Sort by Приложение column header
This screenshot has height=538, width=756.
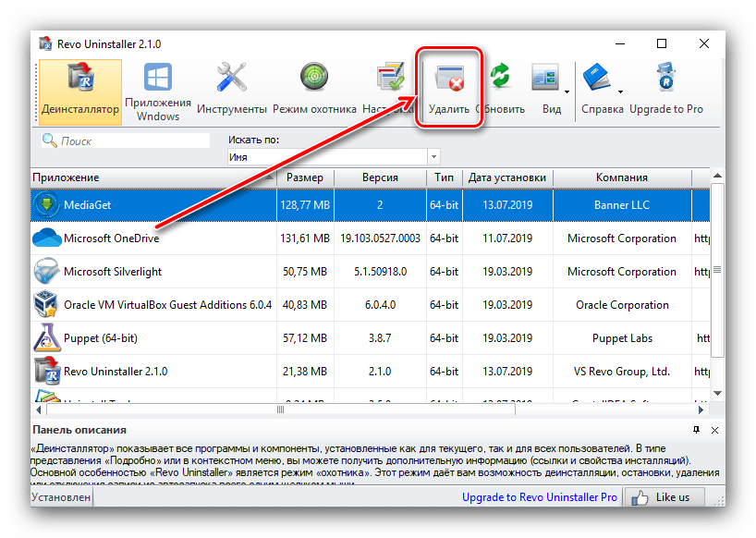(x=153, y=177)
